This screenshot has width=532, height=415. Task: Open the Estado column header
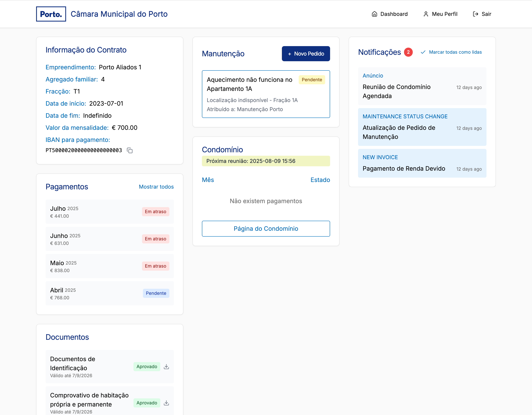pyautogui.click(x=320, y=180)
